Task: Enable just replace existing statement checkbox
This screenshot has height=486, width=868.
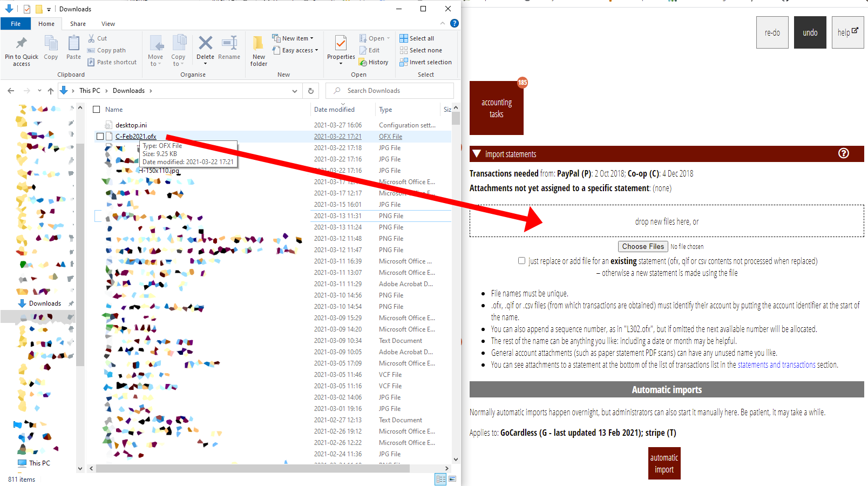Action: [x=521, y=261]
